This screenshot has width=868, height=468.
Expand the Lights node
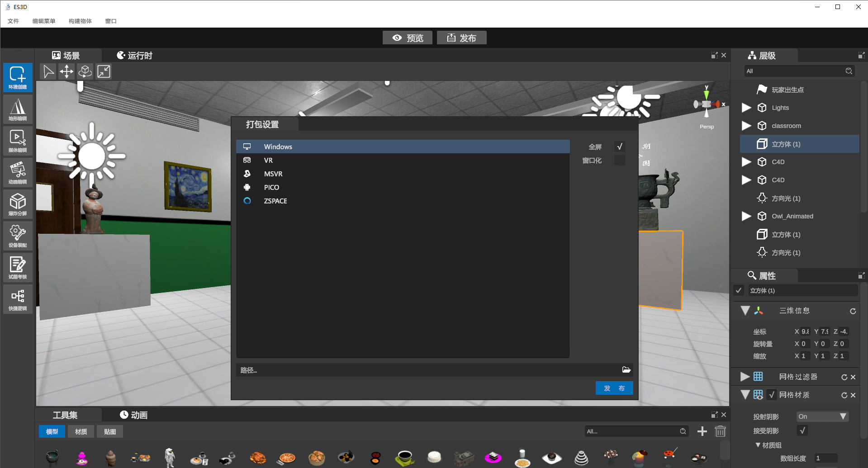pos(746,108)
